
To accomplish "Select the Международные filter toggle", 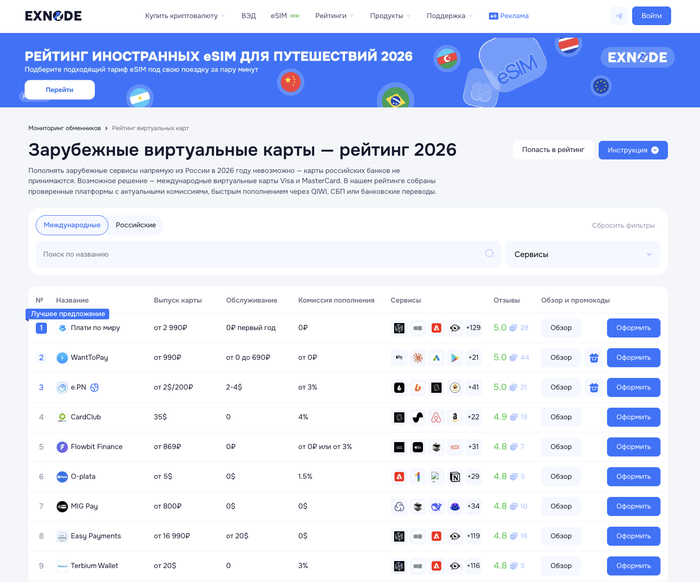I will click(x=72, y=225).
